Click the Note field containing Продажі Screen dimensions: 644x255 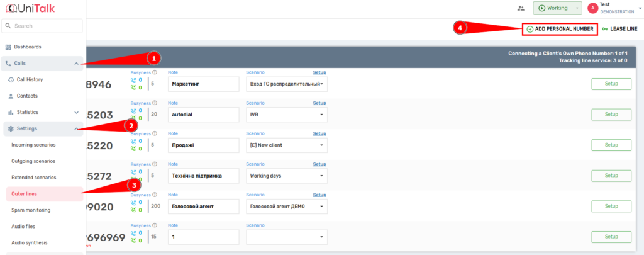tap(204, 145)
